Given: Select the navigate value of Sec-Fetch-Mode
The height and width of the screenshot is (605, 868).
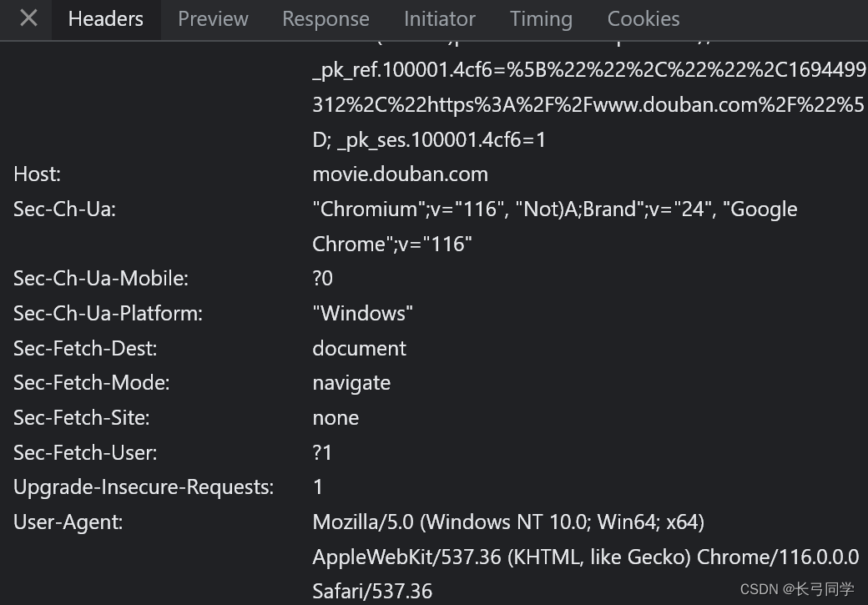Looking at the screenshot, I should tap(351, 383).
